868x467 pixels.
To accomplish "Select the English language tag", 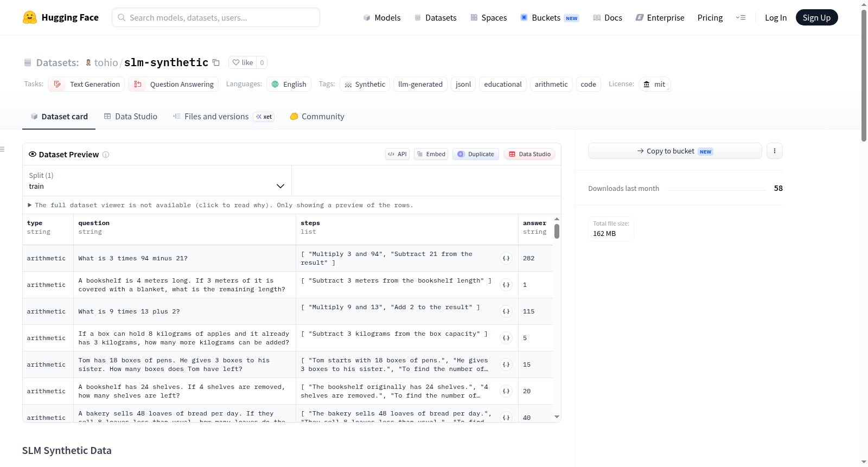I will (289, 84).
